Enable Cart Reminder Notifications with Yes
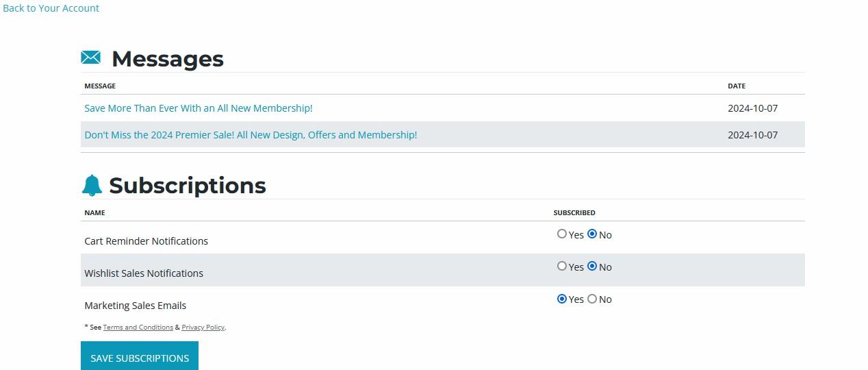 [x=562, y=234]
